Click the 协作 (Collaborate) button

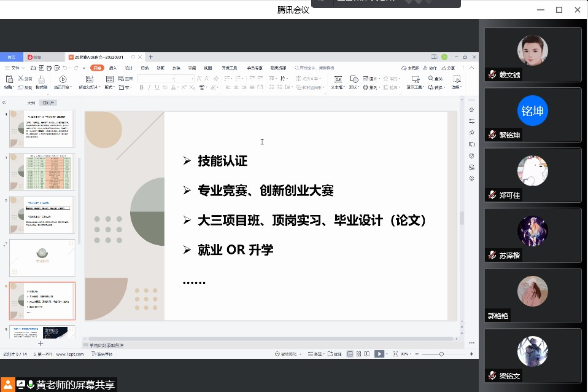click(430, 68)
